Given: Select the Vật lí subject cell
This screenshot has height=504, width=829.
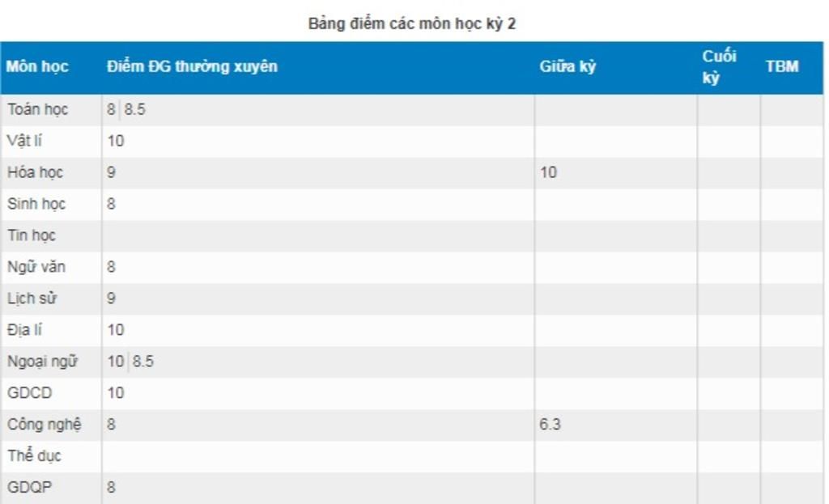Looking at the screenshot, I should point(25,141).
